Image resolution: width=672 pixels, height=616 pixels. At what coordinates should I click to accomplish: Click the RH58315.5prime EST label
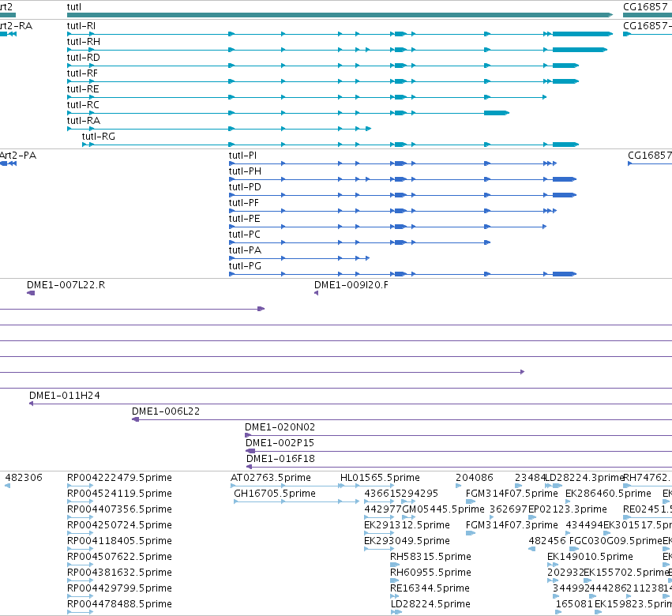coord(430,557)
